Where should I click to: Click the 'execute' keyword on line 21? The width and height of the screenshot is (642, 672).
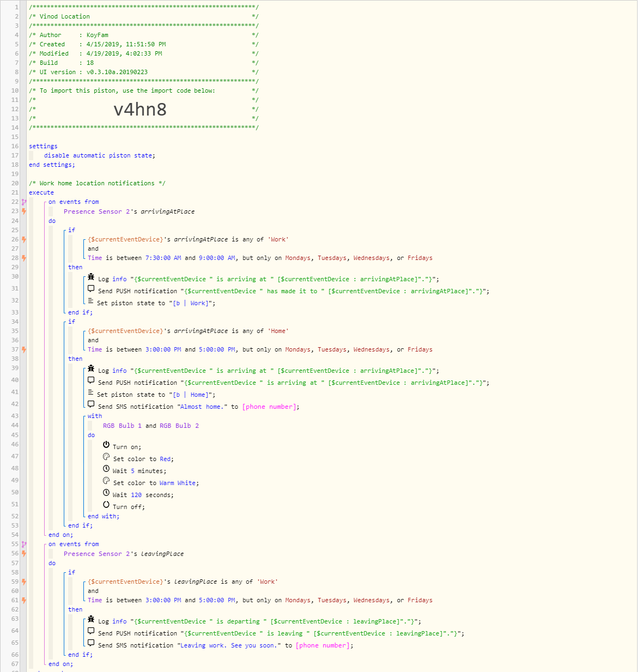coord(41,192)
